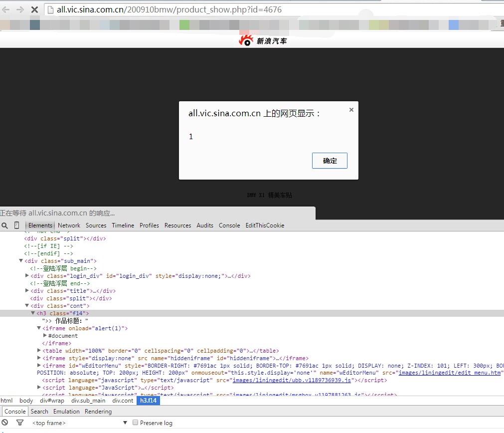The height and width of the screenshot is (433, 504).
Task: Click the page icon in address bar
Action: click(x=50, y=10)
